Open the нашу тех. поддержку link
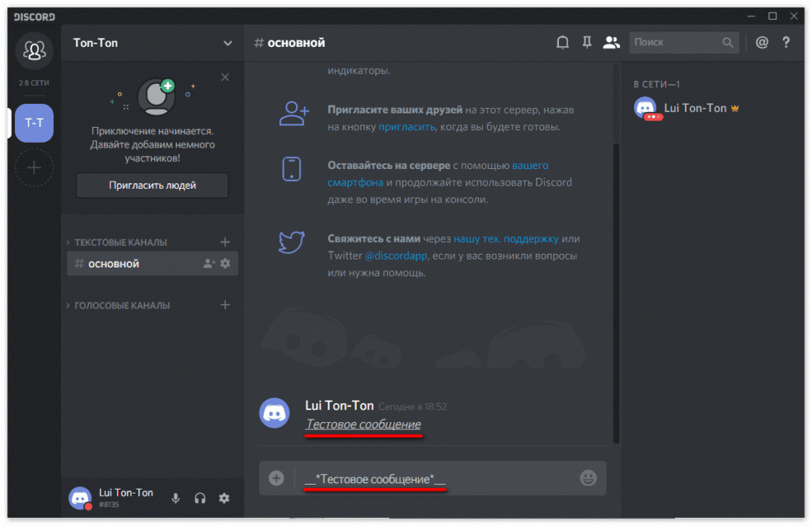The height and width of the screenshot is (526, 812). point(506,239)
